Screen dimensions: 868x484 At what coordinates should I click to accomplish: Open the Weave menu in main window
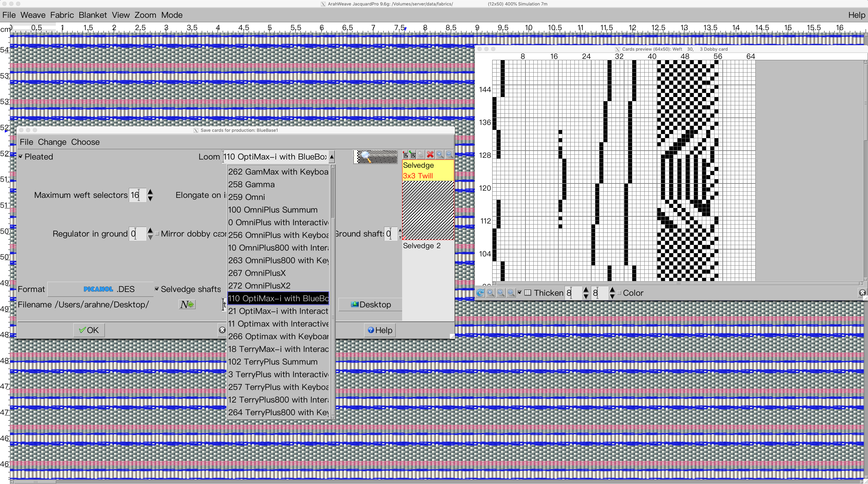pyautogui.click(x=33, y=15)
